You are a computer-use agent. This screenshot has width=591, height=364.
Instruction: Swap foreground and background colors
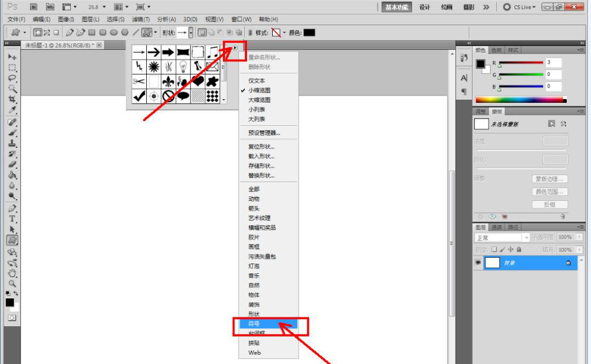(16, 293)
